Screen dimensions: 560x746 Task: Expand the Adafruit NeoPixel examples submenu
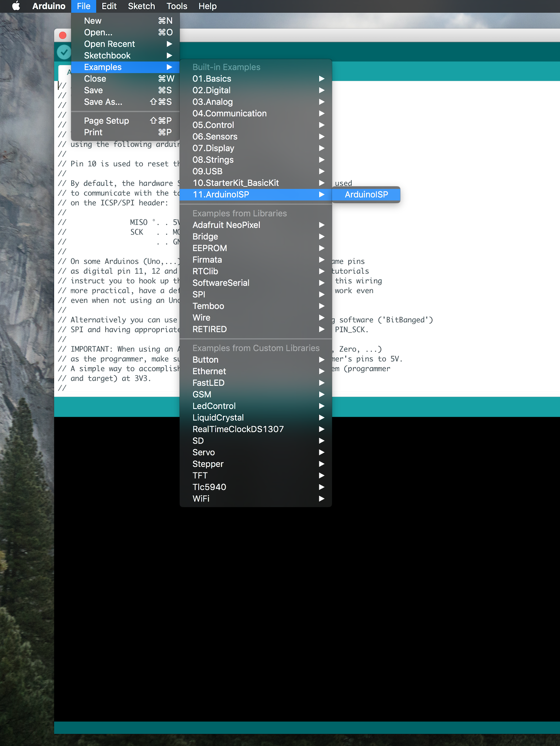point(226,225)
